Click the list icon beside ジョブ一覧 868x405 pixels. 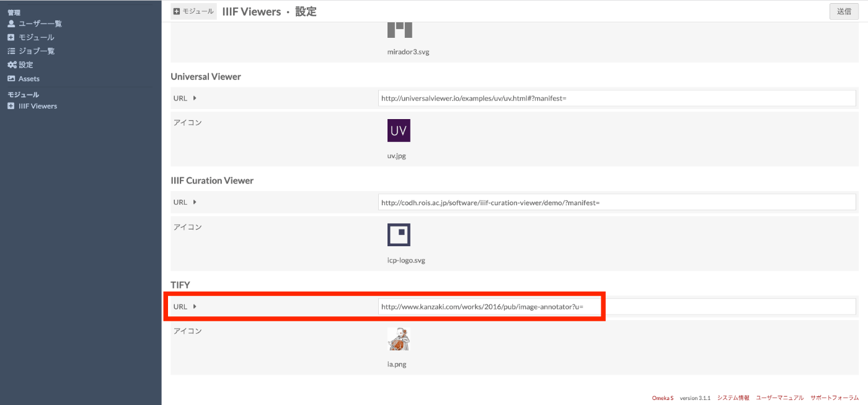coord(11,51)
